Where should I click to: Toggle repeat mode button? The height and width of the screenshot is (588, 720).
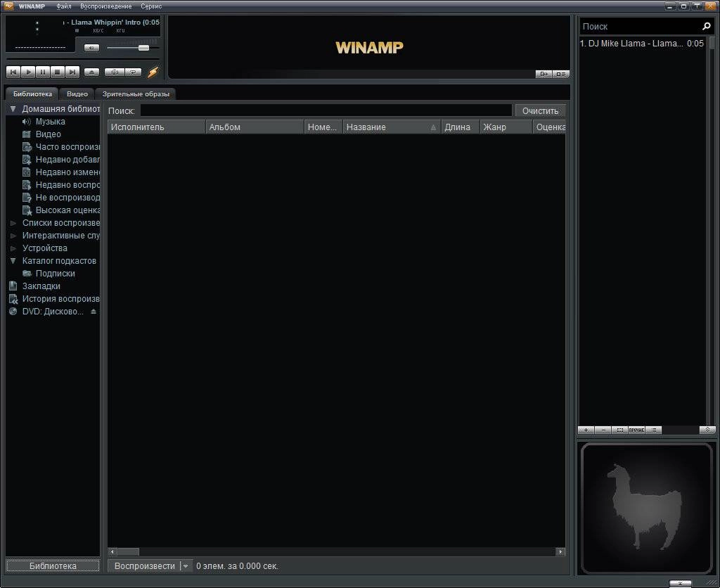(x=133, y=72)
